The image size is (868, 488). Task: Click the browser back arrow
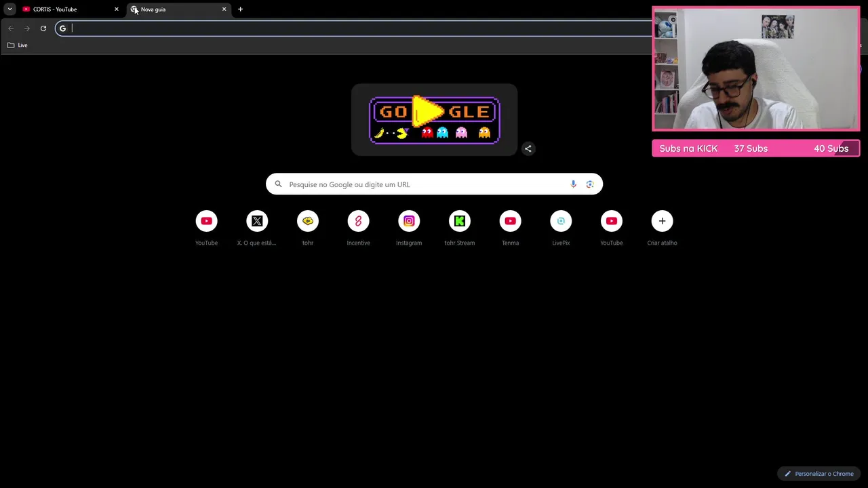point(11,28)
